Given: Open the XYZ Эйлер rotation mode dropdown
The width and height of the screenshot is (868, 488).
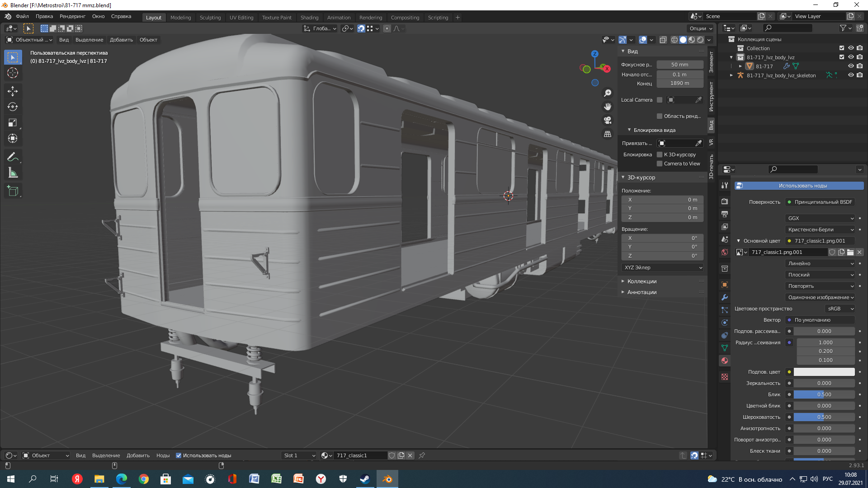Looking at the screenshot, I should [x=663, y=267].
